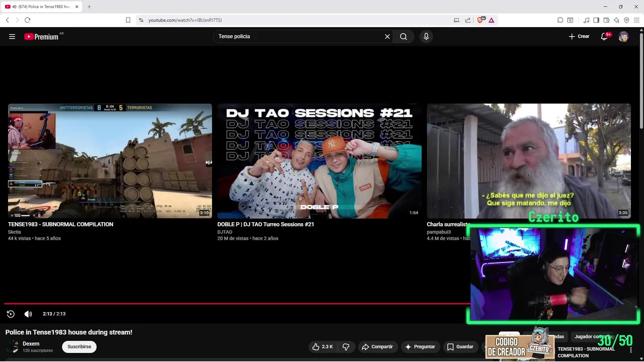
Task: Click the tab audio speaker indicator
Action: click(14, 7)
